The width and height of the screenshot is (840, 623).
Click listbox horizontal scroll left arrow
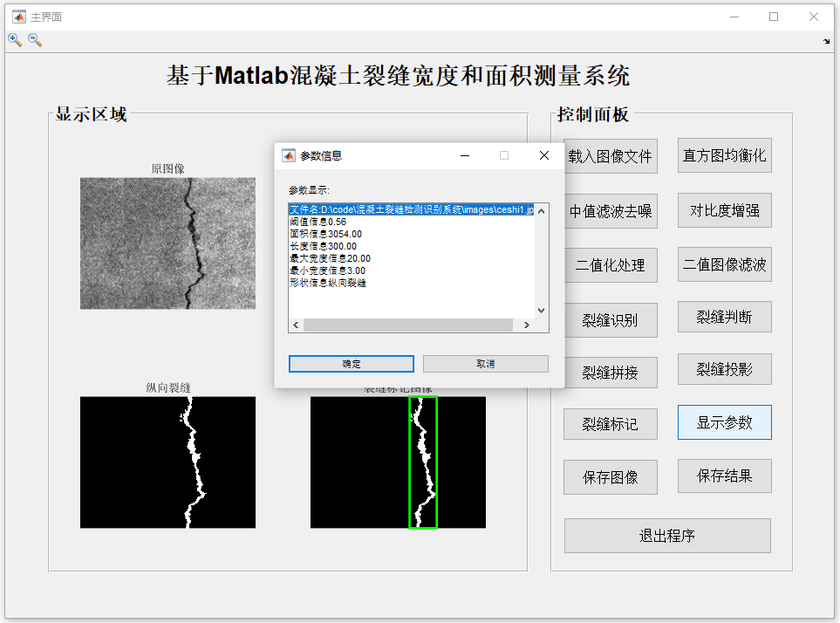[296, 325]
